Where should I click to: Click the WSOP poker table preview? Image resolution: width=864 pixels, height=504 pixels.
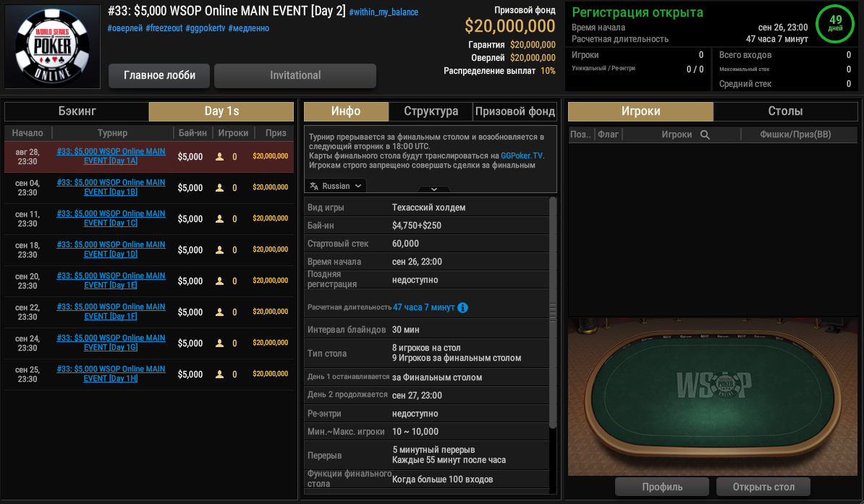[x=713, y=396]
